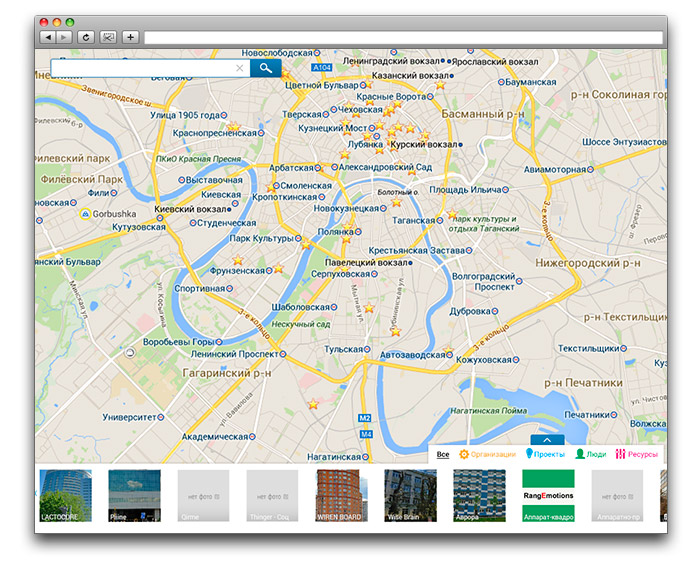Image resolution: width=700 pixels, height=566 pixels.
Task: Click the blue magnifier search button
Action: (x=265, y=68)
